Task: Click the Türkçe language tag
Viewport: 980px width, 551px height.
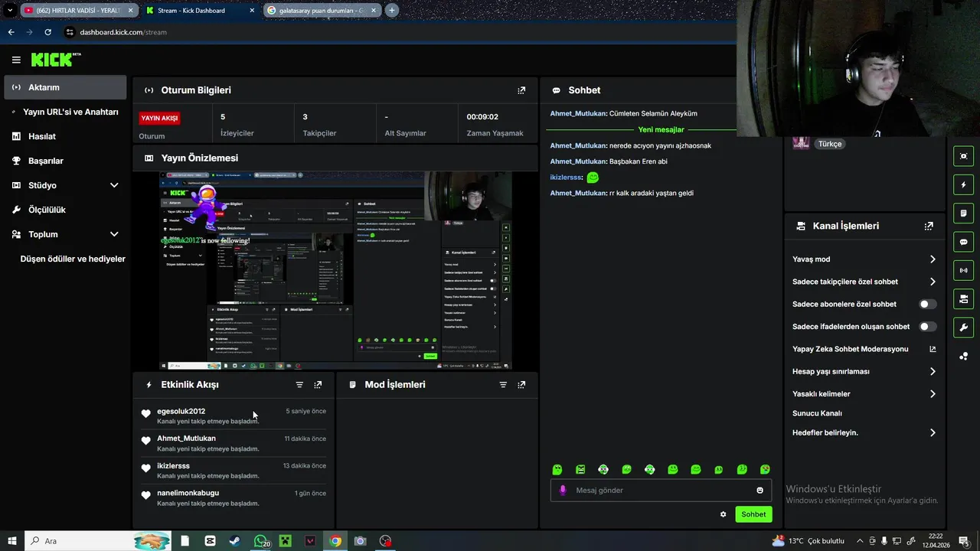Action: point(830,144)
